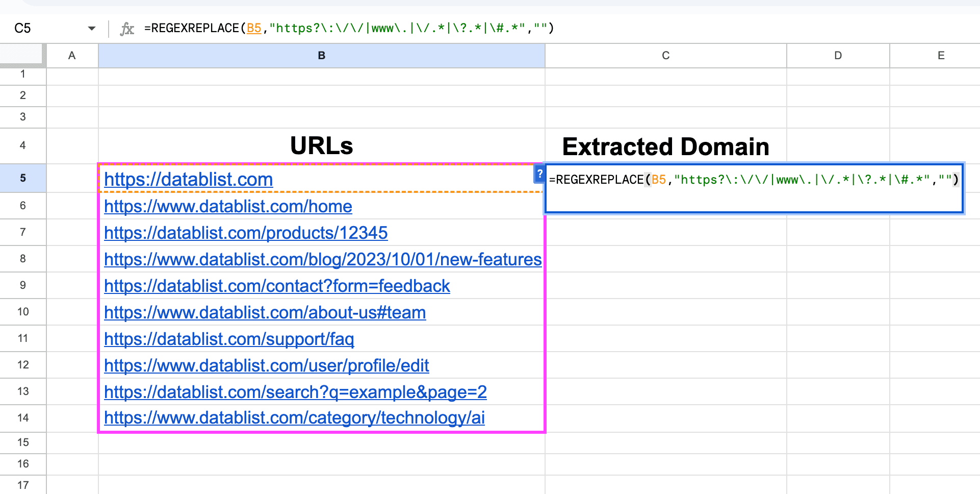Click the fx formula icon
Screen dimensions: 980x494
[128, 28]
